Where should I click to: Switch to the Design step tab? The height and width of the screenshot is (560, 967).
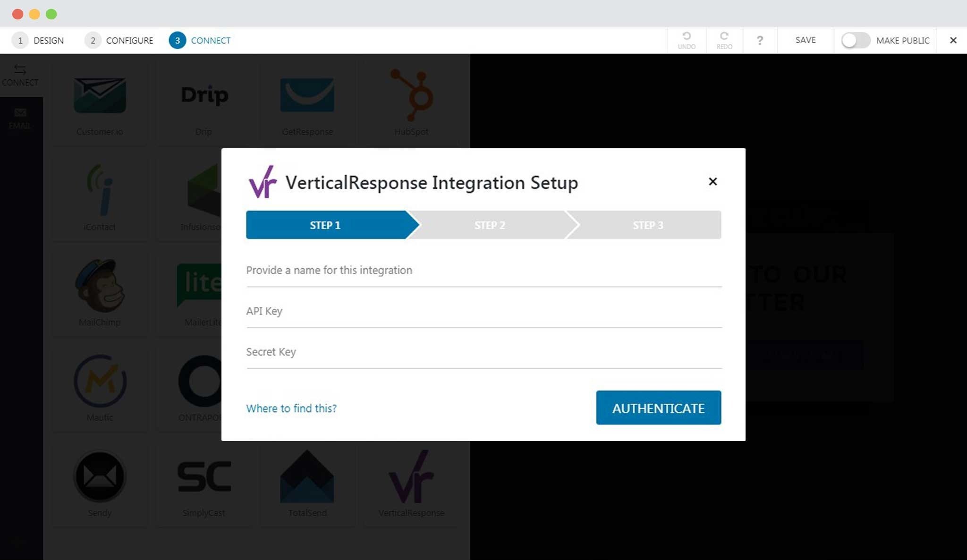[x=38, y=40]
